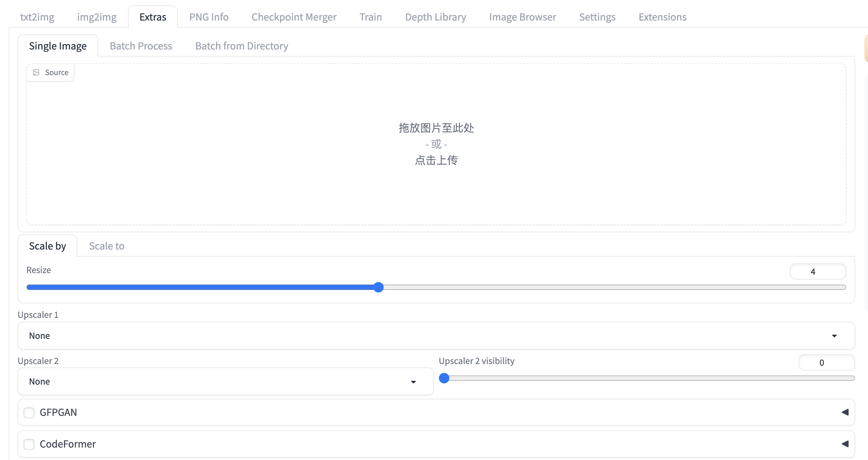The height and width of the screenshot is (460, 868).
Task: Enable the CodeFormer checkbox
Action: (x=29, y=444)
